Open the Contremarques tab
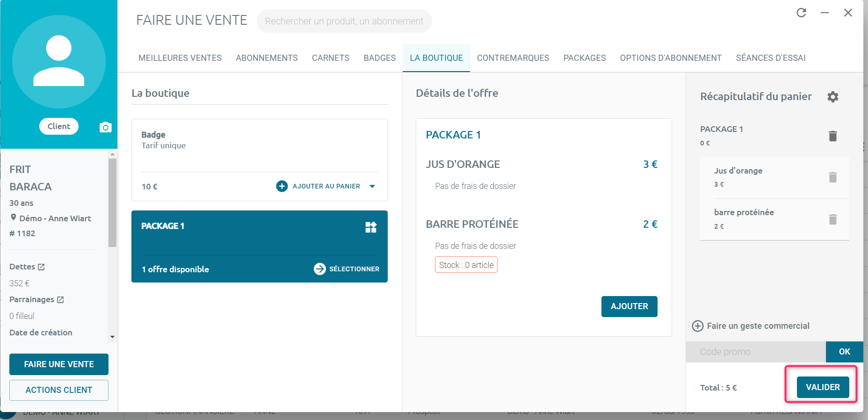The height and width of the screenshot is (420, 868). (513, 58)
